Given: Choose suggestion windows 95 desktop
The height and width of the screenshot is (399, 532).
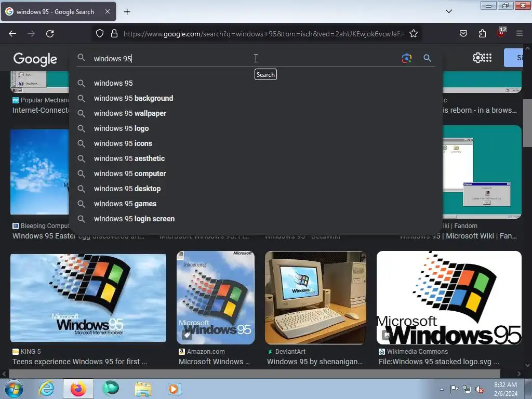Looking at the screenshot, I should point(256,189).
